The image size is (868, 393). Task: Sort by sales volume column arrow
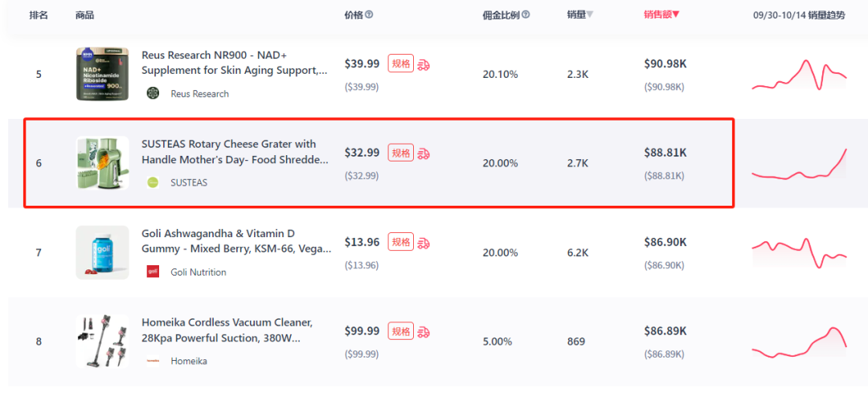[x=590, y=15]
